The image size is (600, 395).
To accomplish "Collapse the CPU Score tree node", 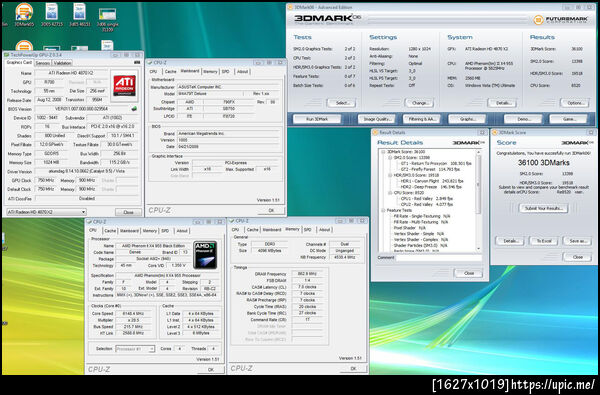I will pos(390,193).
